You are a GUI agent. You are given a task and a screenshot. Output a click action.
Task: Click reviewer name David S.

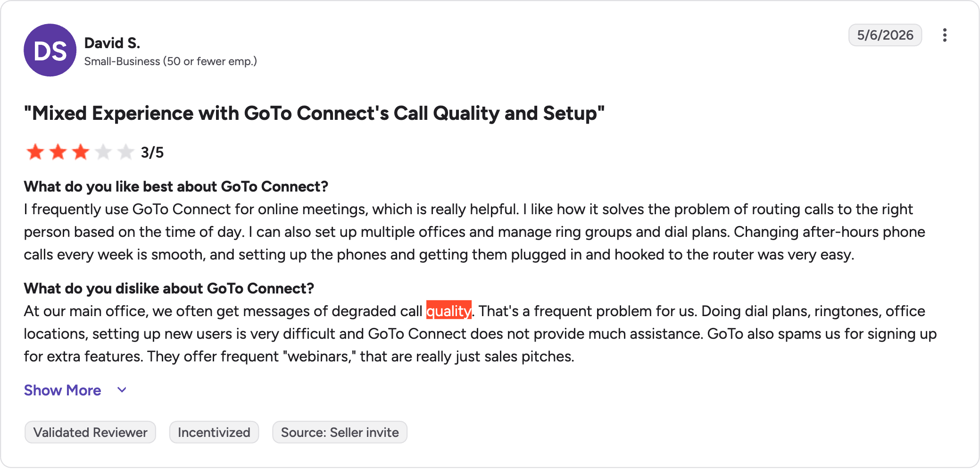[x=112, y=43]
